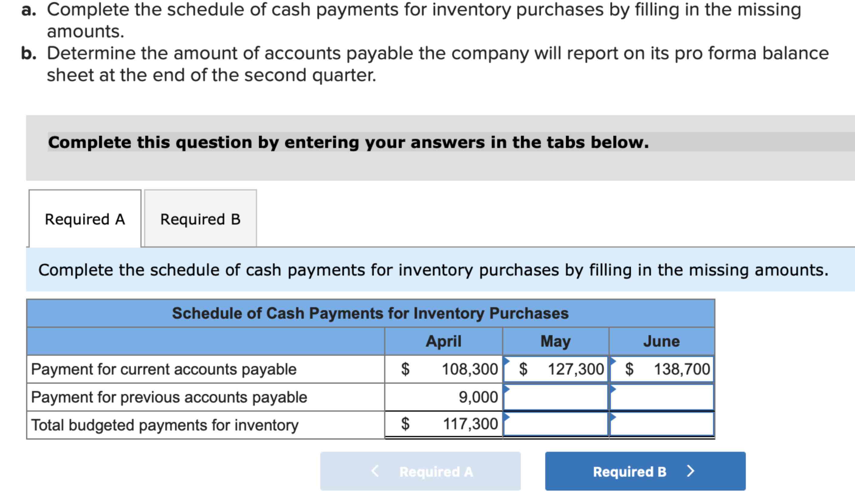Select the Required A tab
The width and height of the screenshot is (855, 504).
click(84, 220)
